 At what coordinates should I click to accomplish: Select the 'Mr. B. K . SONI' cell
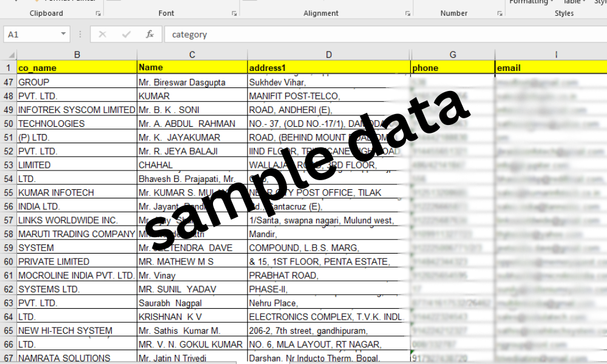[x=192, y=110]
